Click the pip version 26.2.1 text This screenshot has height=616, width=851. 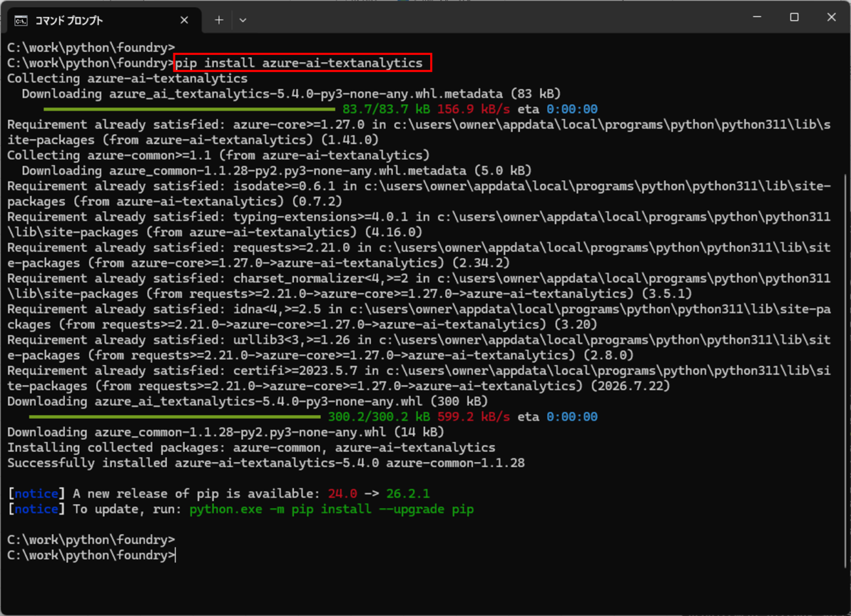click(x=408, y=494)
